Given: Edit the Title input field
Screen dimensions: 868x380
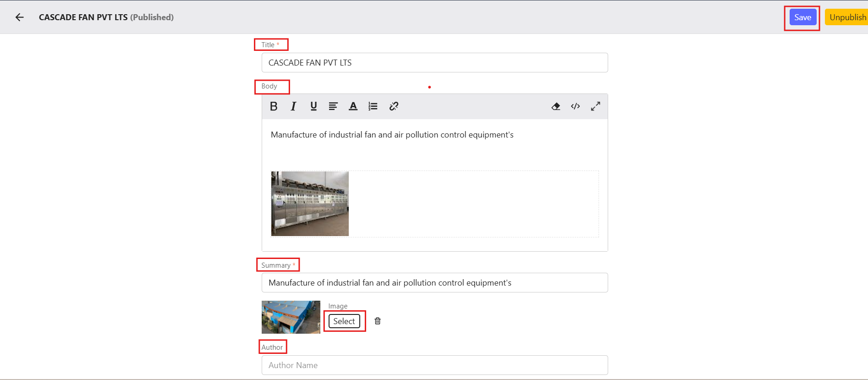Looking at the screenshot, I should pyautogui.click(x=434, y=63).
